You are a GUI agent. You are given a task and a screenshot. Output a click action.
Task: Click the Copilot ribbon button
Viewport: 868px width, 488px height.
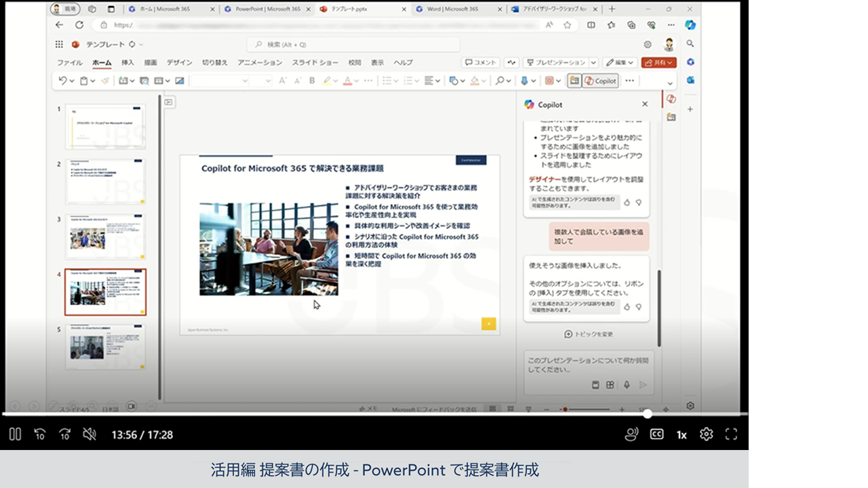point(600,81)
